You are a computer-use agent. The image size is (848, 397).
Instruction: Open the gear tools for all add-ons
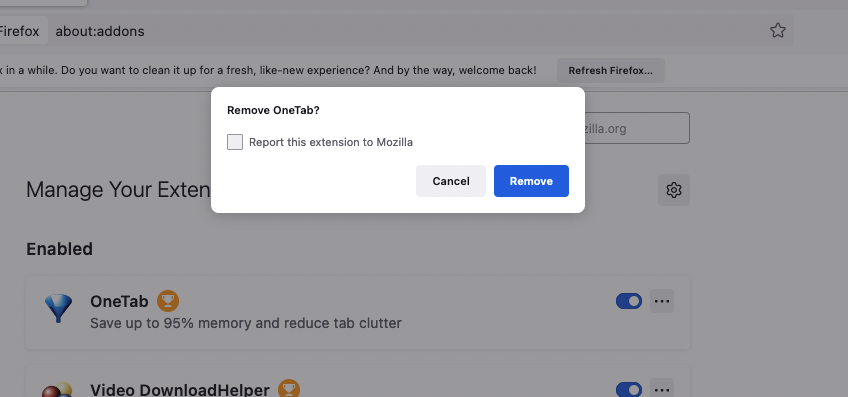pos(673,190)
